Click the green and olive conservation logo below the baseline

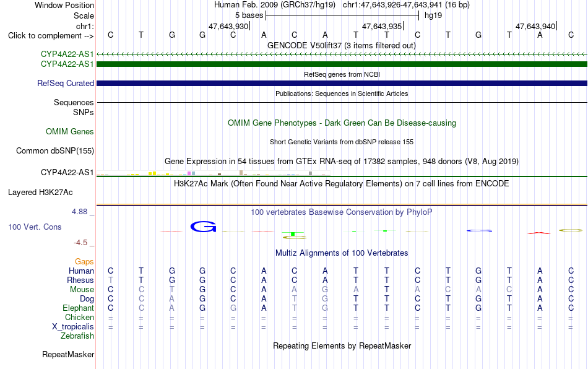point(295,235)
